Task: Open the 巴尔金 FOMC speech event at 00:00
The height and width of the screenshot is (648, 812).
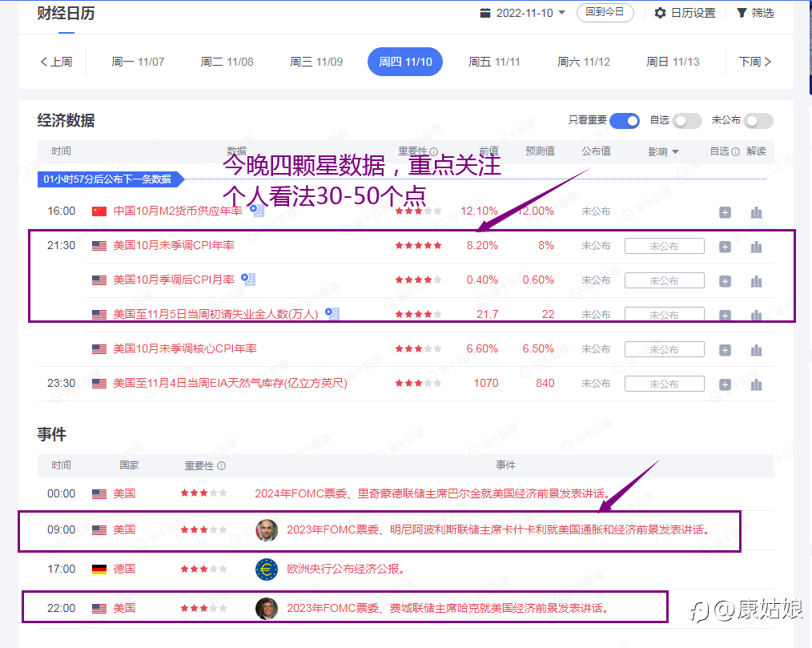Action: tap(432, 493)
